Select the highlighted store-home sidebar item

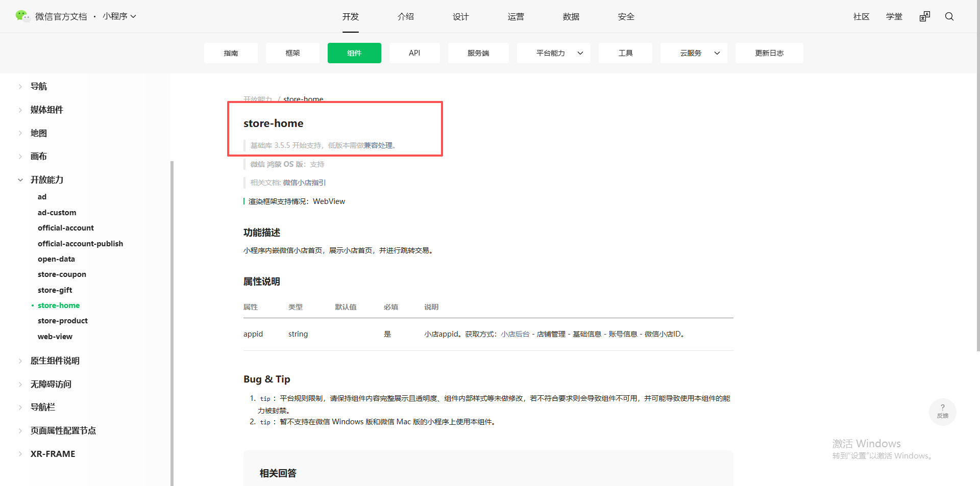point(59,305)
